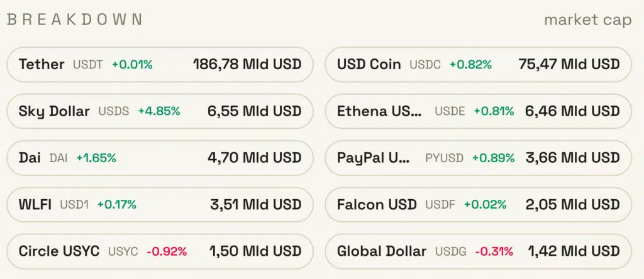Open the Falcon USD card
This screenshot has height=279, width=644.
[377, 204]
